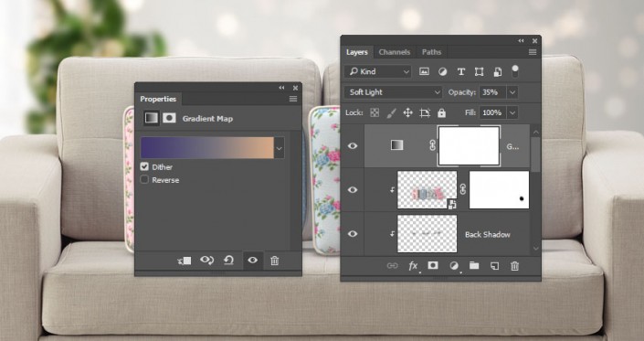
Task: Close the Layers panel
Action: pos(534,40)
